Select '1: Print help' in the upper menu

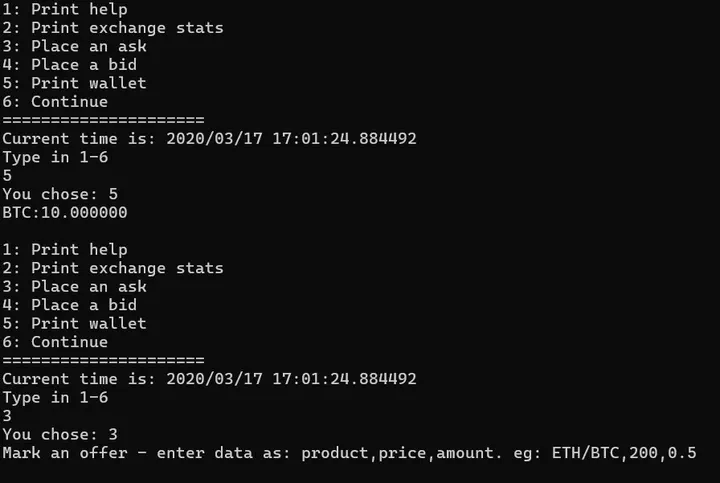(65, 9)
